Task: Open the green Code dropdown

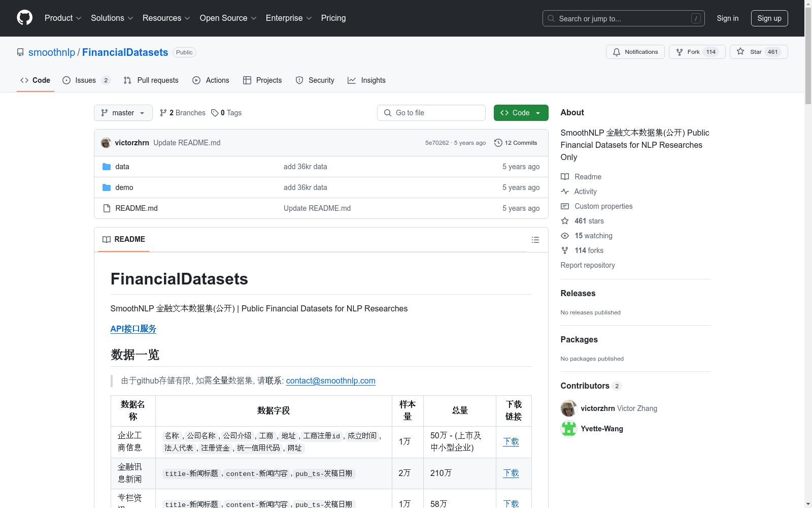Action: point(521,113)
